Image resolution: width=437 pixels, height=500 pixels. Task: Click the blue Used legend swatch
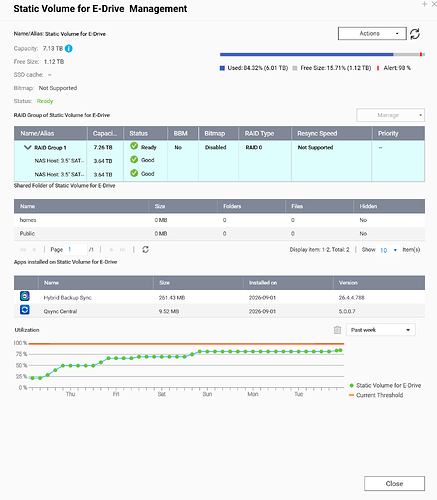[x=222, y=68]
